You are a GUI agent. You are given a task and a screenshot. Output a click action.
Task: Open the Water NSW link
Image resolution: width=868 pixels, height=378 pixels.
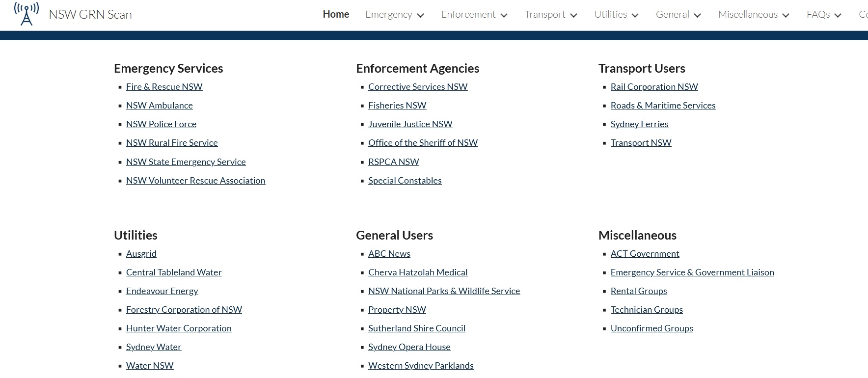150,366
